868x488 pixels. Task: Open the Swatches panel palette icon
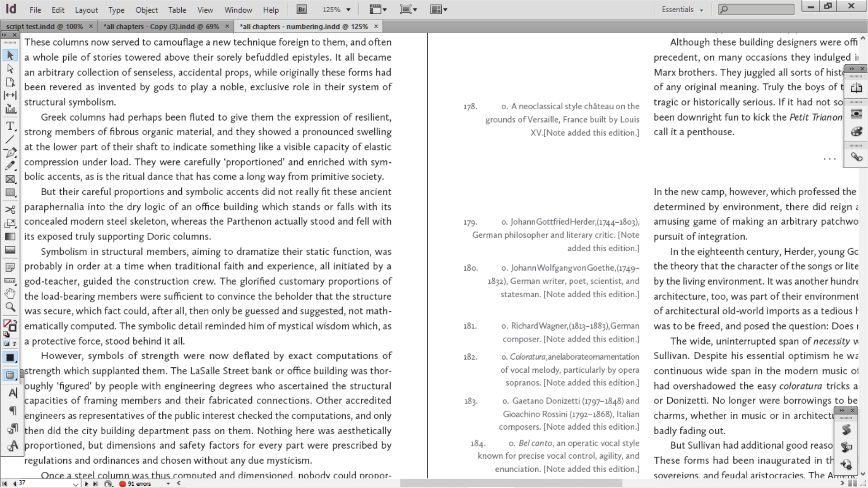pyautogui.click(x=857, y=131)
